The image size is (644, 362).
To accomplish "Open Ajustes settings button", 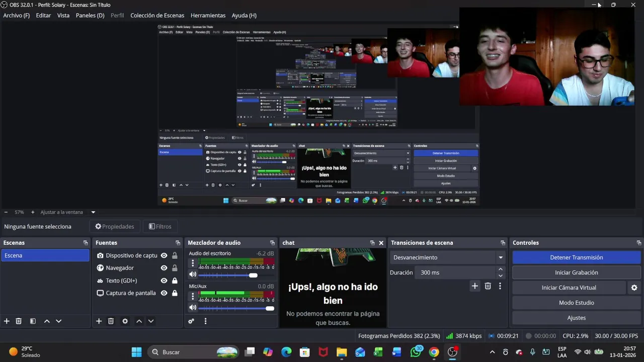I will click(576, 318).
